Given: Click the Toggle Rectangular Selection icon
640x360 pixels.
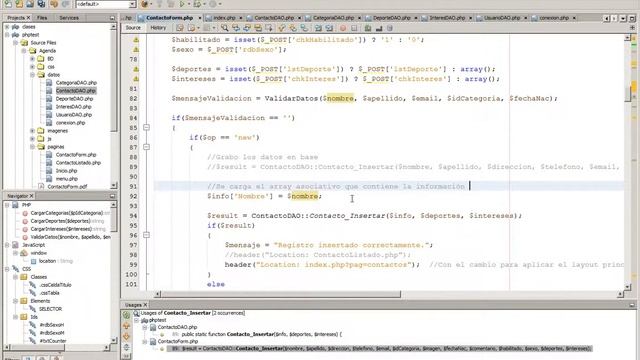Looking at the screenshot, I should [x=269, y=28].
